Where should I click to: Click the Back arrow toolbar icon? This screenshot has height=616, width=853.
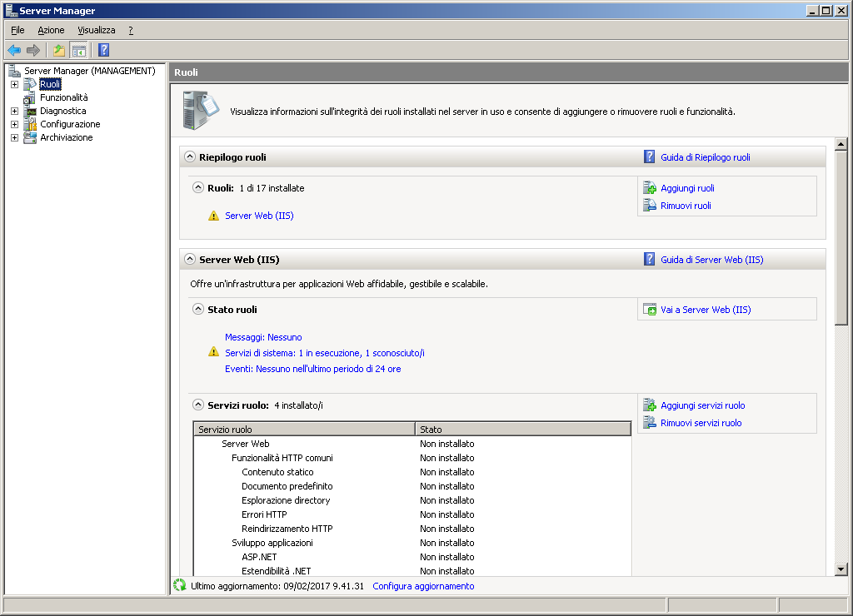[14, 51]
